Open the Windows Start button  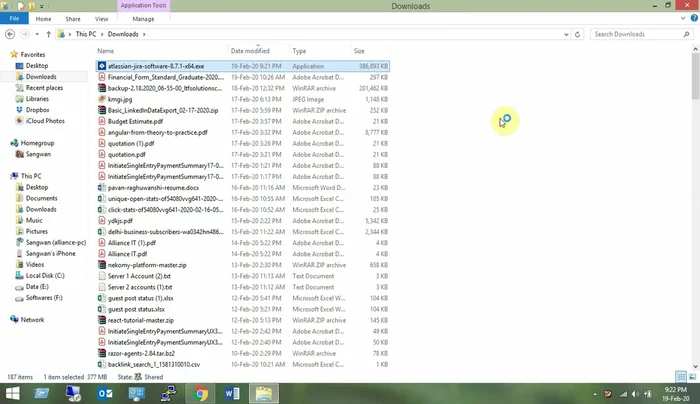tap(12, 393)
